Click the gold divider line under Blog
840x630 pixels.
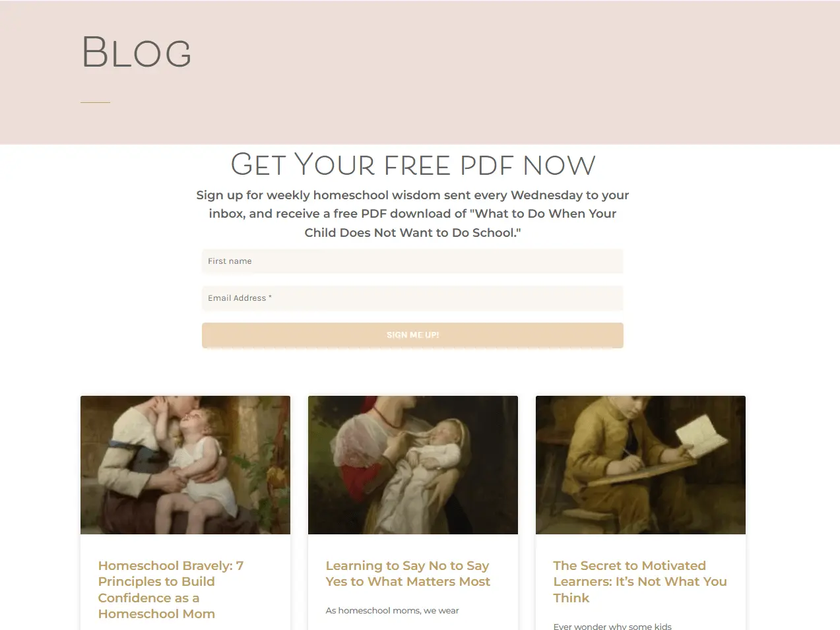pyautogui.click(x=95, y=102)
